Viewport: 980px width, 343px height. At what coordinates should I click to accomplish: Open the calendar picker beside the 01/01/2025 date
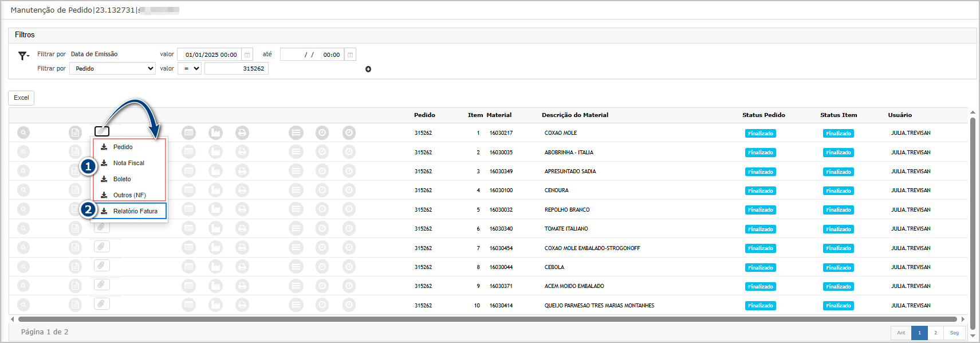[247, 55]
